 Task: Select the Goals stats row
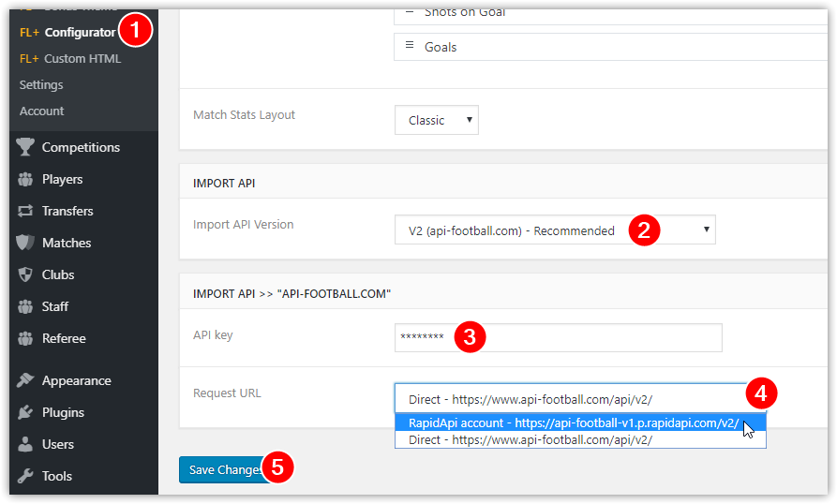pos(611,47)
